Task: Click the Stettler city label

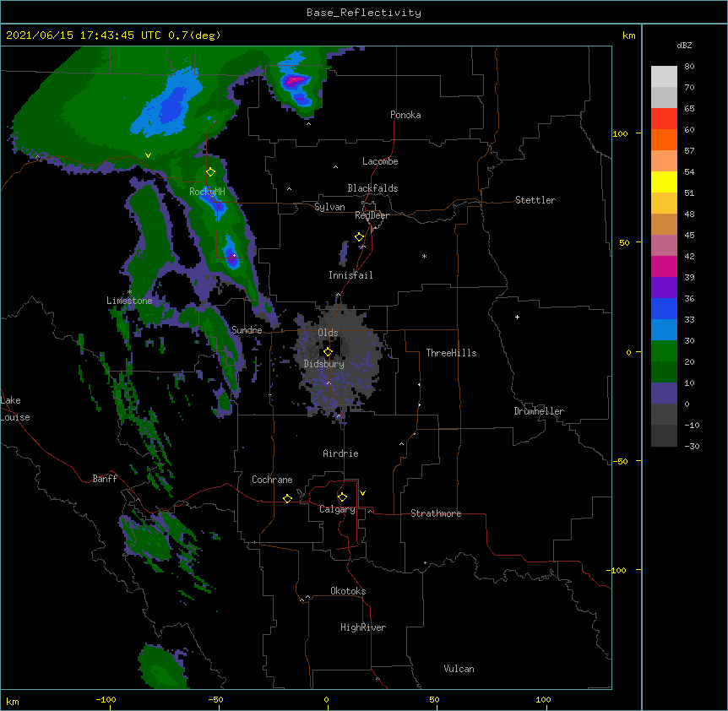Action: point(535,200)
